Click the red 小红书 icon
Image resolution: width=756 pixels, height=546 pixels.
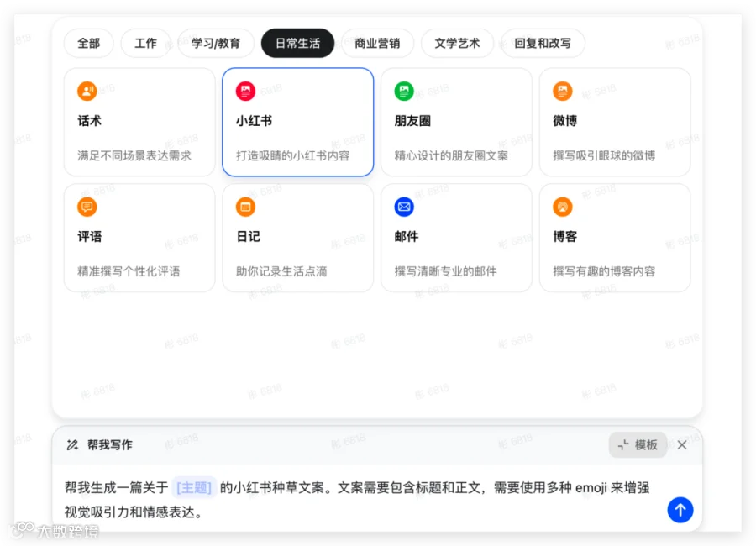point(245,91)
